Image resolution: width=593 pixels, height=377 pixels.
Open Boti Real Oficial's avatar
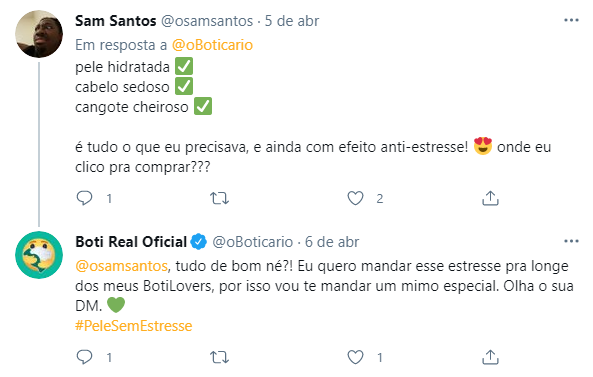click(39, 255)
